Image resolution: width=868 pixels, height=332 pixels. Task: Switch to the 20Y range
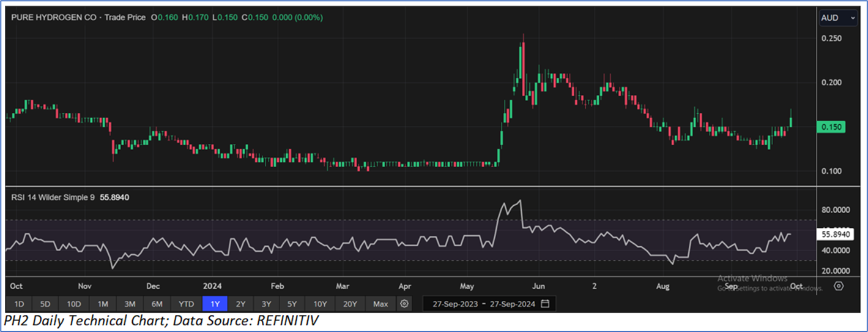[351, 304]
